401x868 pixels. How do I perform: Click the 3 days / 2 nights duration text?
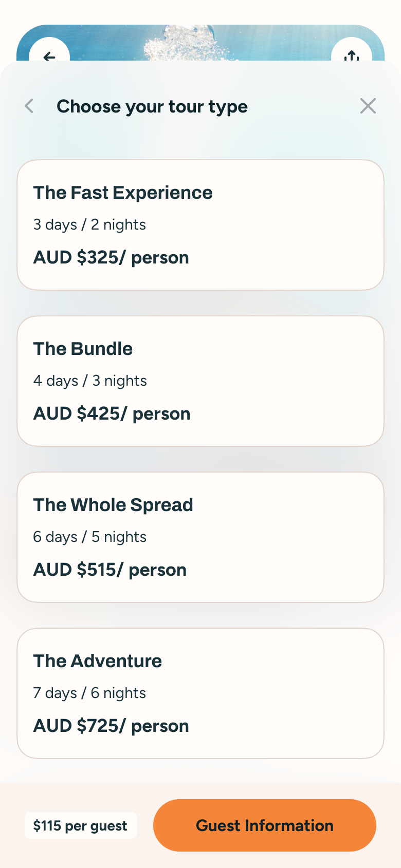tap(89, 224)
